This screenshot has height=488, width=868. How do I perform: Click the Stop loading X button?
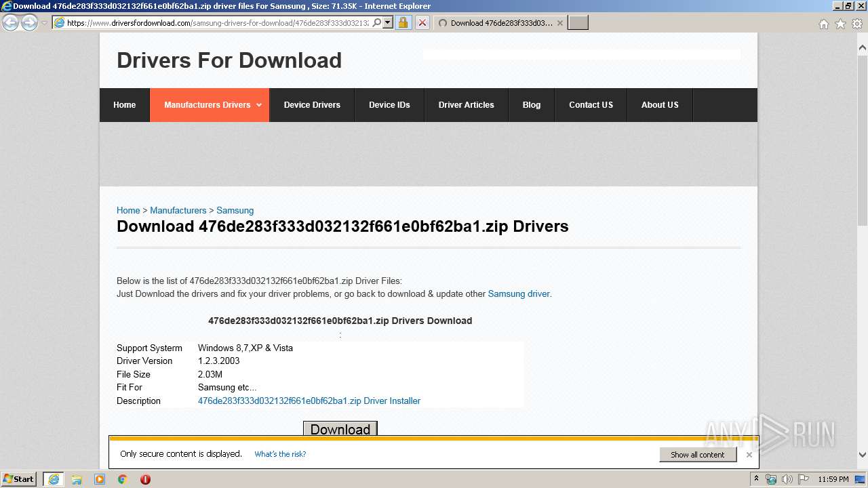click(422, 22)
